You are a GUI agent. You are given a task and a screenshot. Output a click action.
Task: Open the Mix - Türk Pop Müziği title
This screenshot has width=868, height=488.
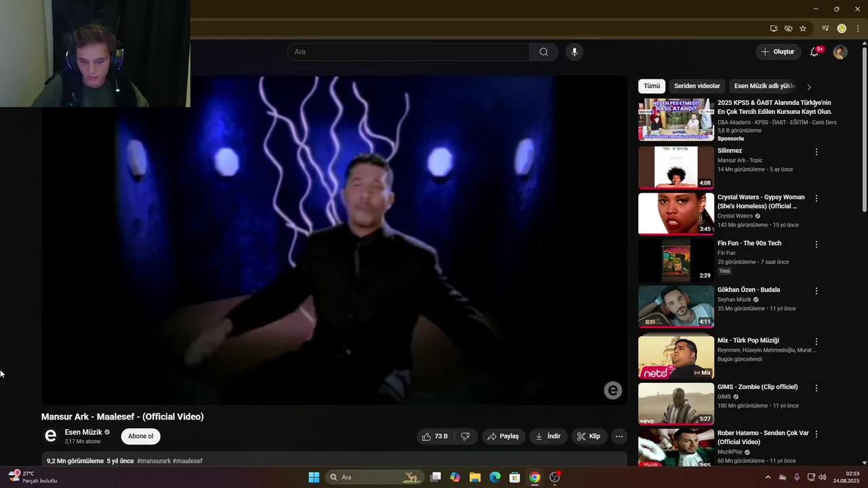coord(748,340)
